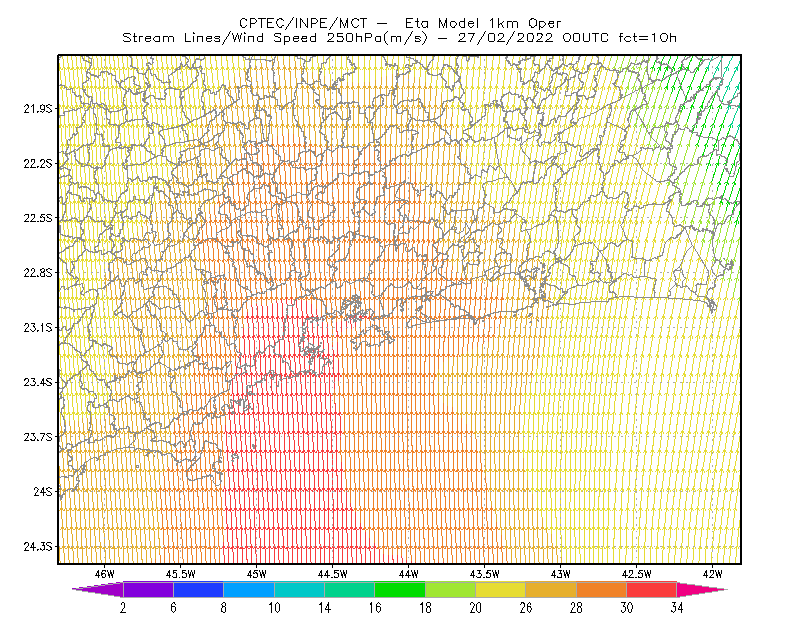Screen dimensions: 800x618
Task: Click the 42W longitude axis label
Action: coord(712,574)
